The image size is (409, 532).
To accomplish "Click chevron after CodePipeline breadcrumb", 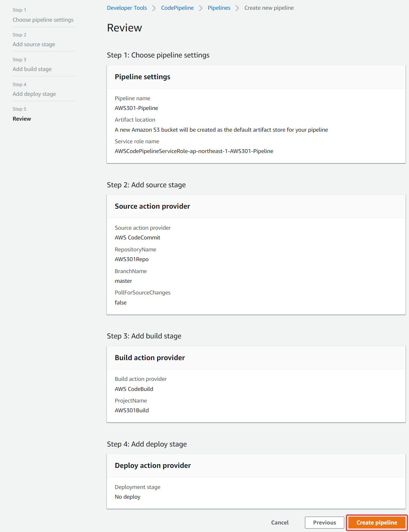I will point(201,8).
